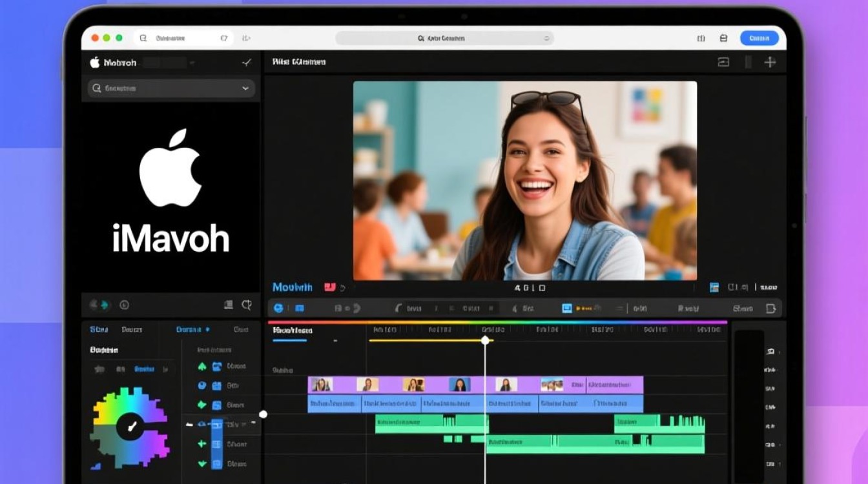This screenshot has height=484, width=868.
Task: Click the rainbow progress bar above the timeline ruler
Action: (x=497, y=322)
